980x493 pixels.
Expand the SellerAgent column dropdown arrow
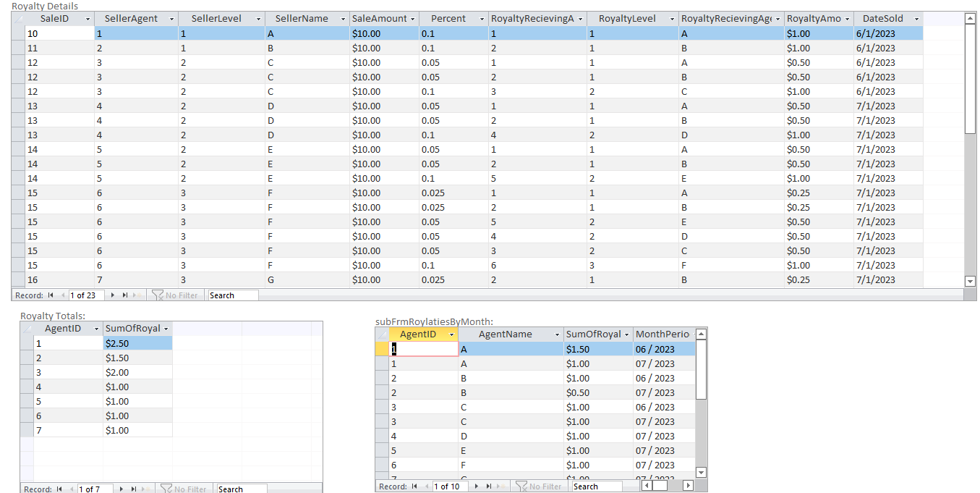(171, 19)
